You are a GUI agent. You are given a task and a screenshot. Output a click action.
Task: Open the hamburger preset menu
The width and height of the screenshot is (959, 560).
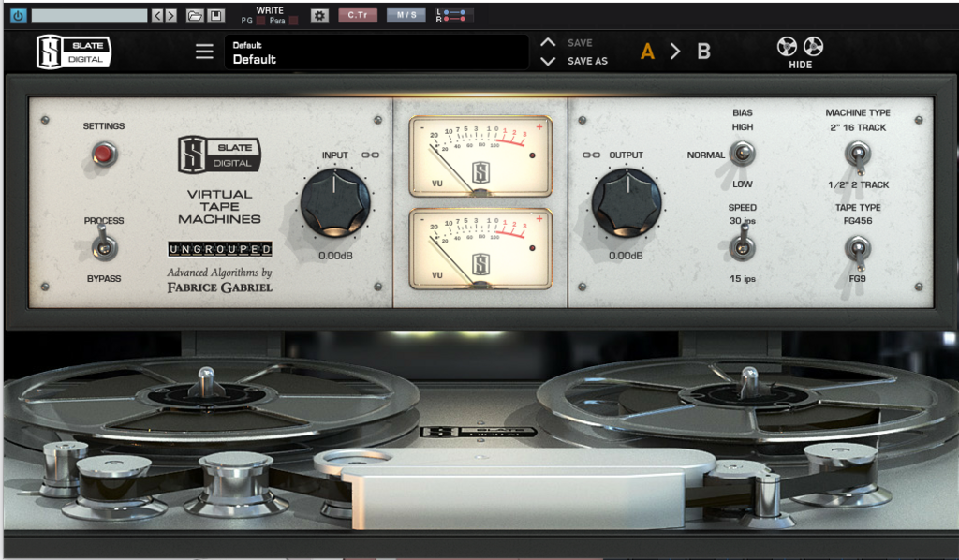(204, 52)
